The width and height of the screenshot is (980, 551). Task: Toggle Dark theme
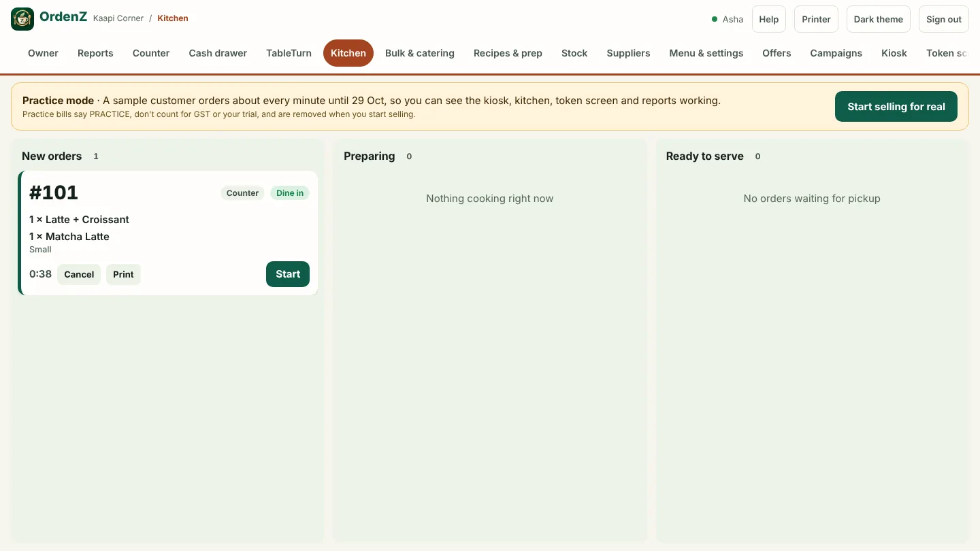coord(879,19)
